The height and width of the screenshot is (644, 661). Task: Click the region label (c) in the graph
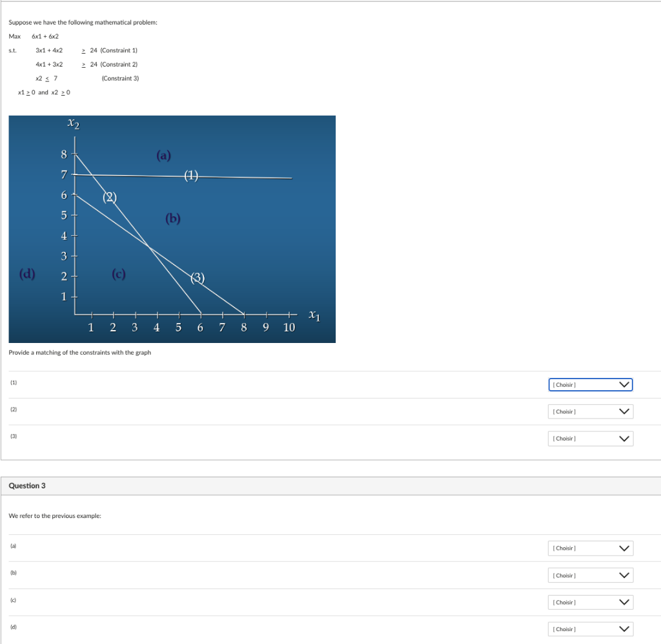(x=119, y=274)
